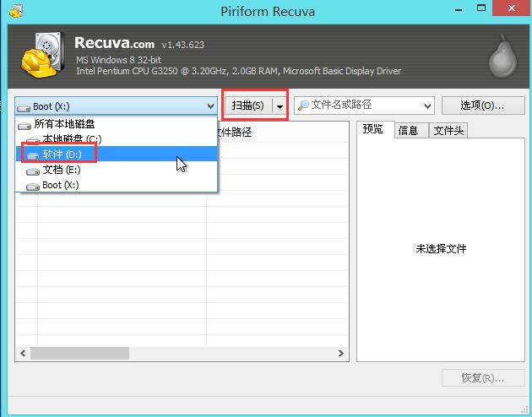The width and height of the screenshot is (532, 417).
Task: Click the Recuva title bar app icon
Action: point(16,11)
